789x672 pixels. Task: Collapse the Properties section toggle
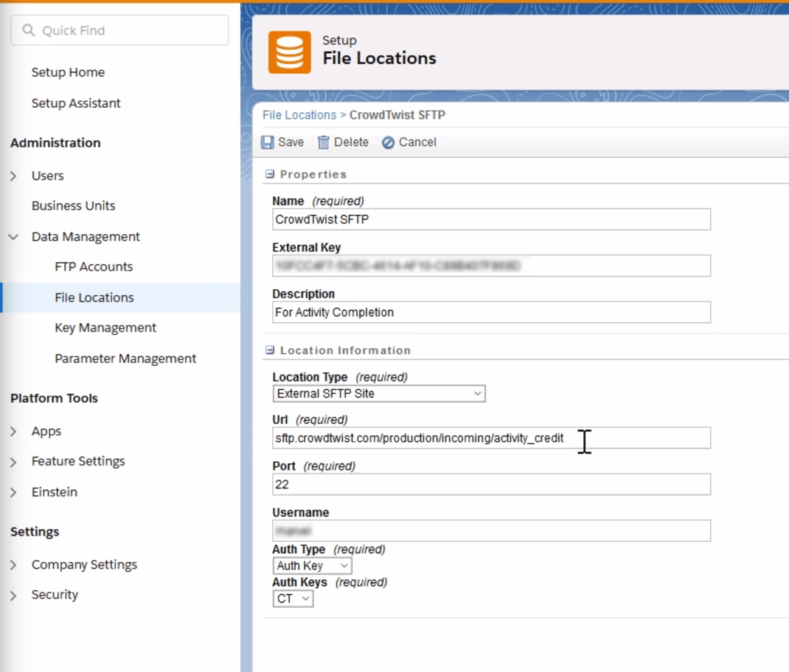coord(270,174)
